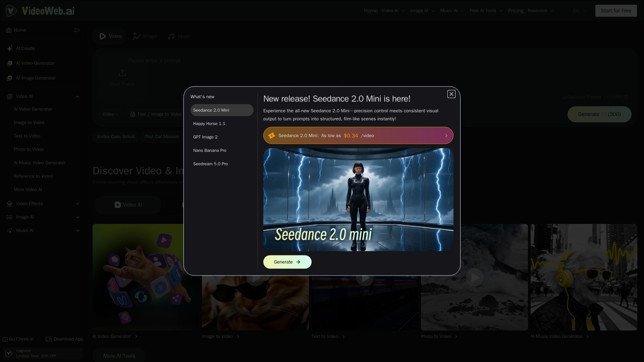This screenshot has height=362, width=644.
Task: Open AI Music Video Generator thumbnail
Action: tap(584, 277)
